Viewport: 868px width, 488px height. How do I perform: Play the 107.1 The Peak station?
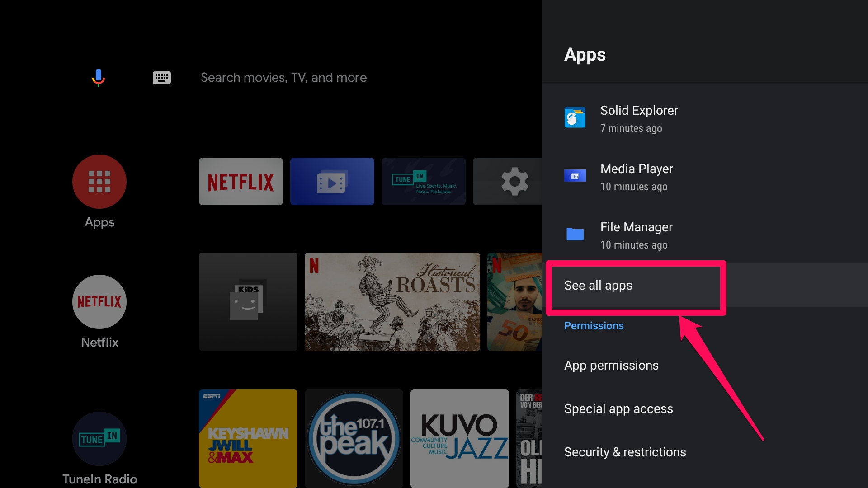tap(354, 439)
